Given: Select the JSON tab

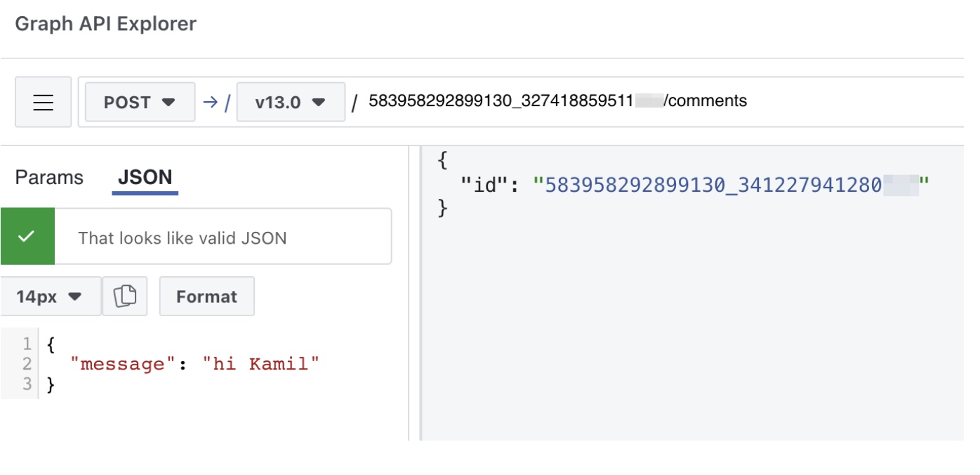Looking at the screenshot, I should click(145, 178).
